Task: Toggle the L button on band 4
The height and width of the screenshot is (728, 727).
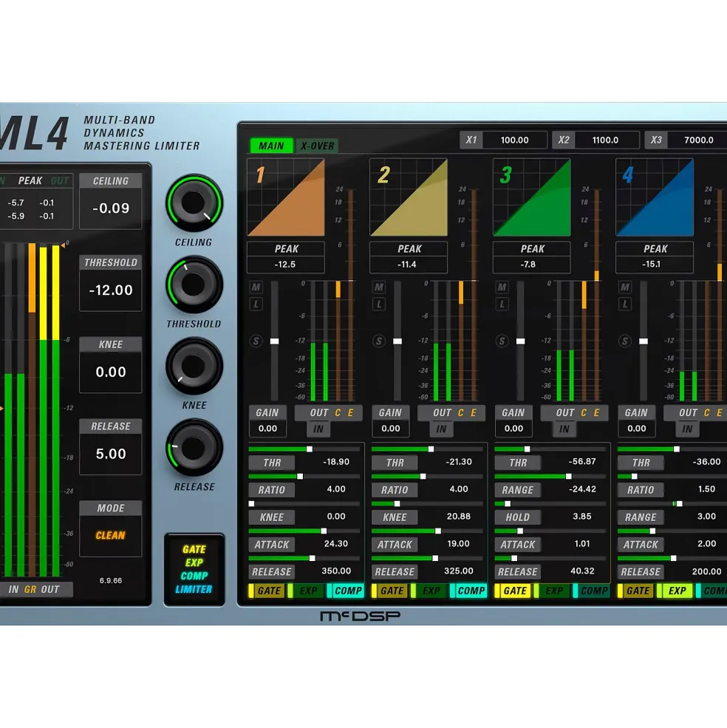Action: [x=625, y=304]
